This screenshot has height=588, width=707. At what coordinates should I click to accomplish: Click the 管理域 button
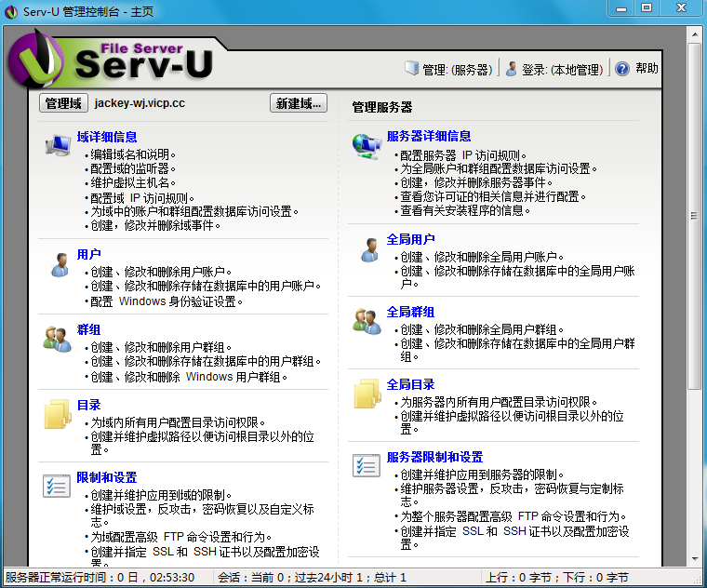[63, 103]
